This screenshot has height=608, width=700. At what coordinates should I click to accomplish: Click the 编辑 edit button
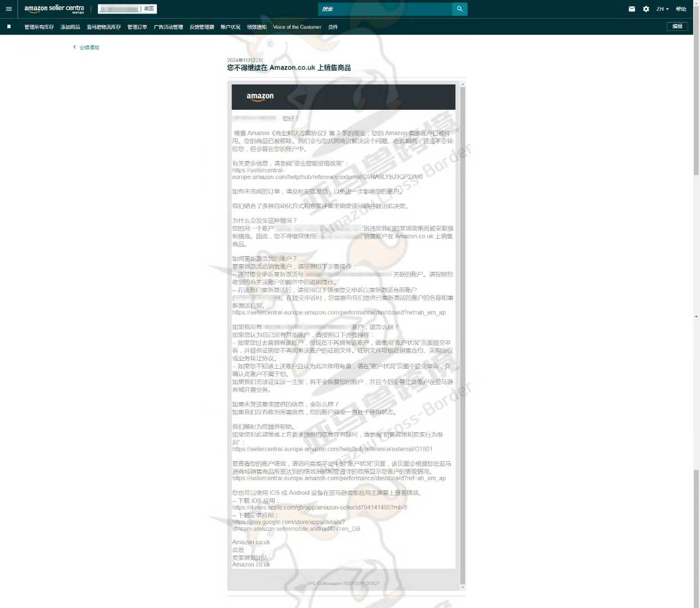677,26
